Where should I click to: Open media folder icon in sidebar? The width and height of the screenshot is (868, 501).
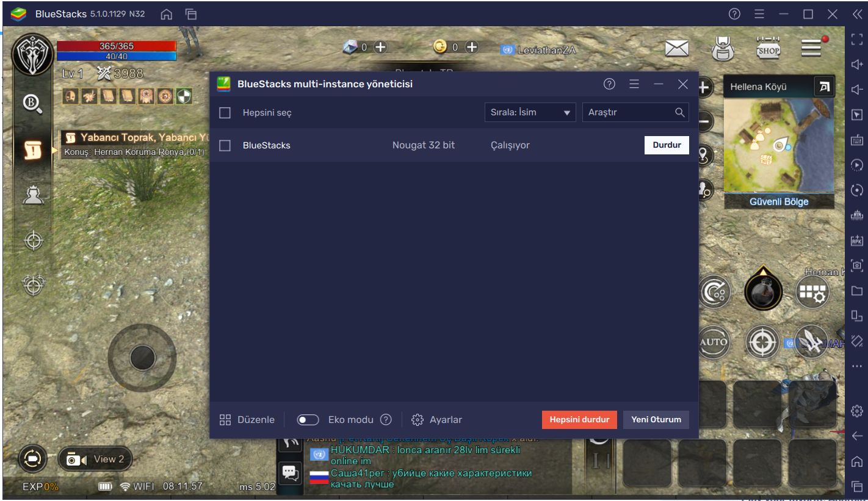tap(856, 291)
